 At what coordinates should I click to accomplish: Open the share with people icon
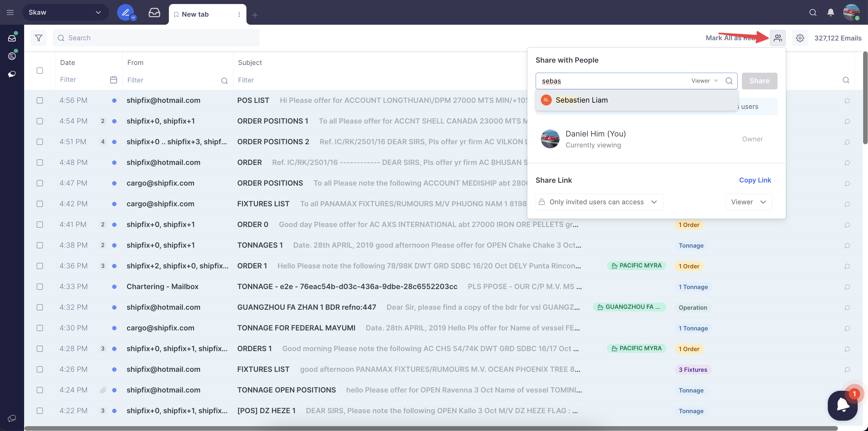click(x=777, y=38)
